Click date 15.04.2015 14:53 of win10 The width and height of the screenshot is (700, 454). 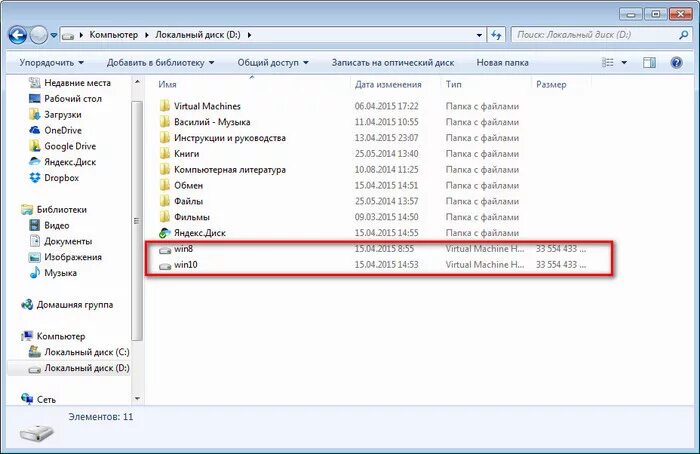pos(387,265)
